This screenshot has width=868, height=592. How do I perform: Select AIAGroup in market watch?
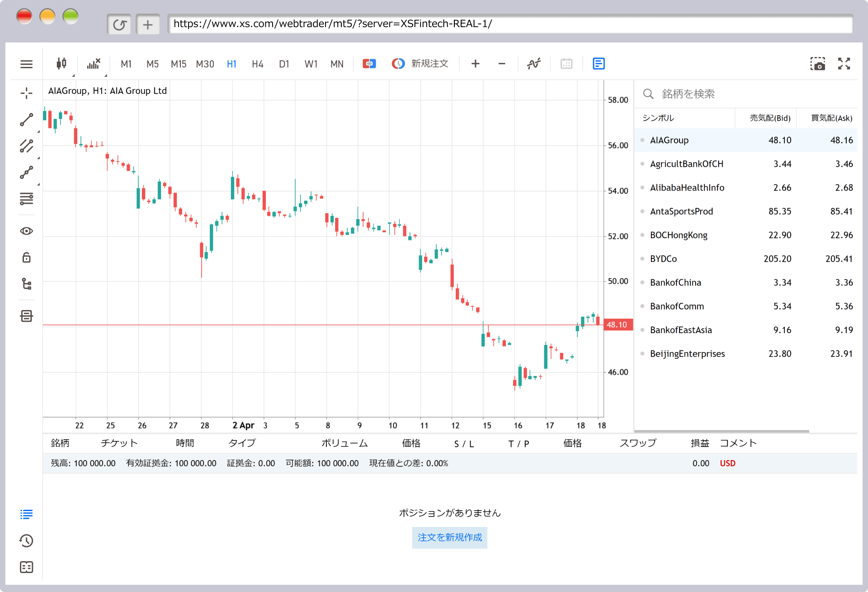pos(746,140)
